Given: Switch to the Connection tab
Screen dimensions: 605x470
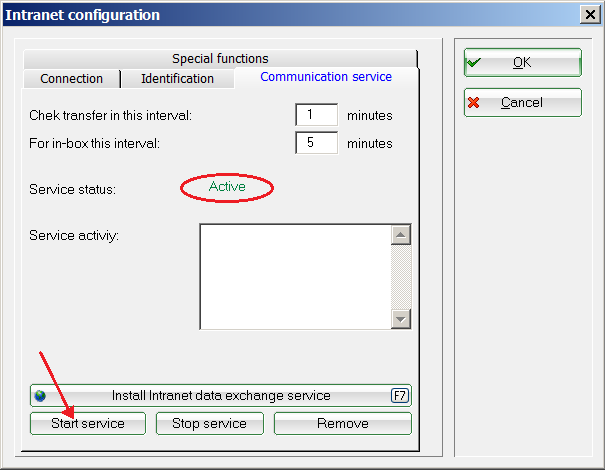Looking at the screenshot, I should click(x=72, y=79).
